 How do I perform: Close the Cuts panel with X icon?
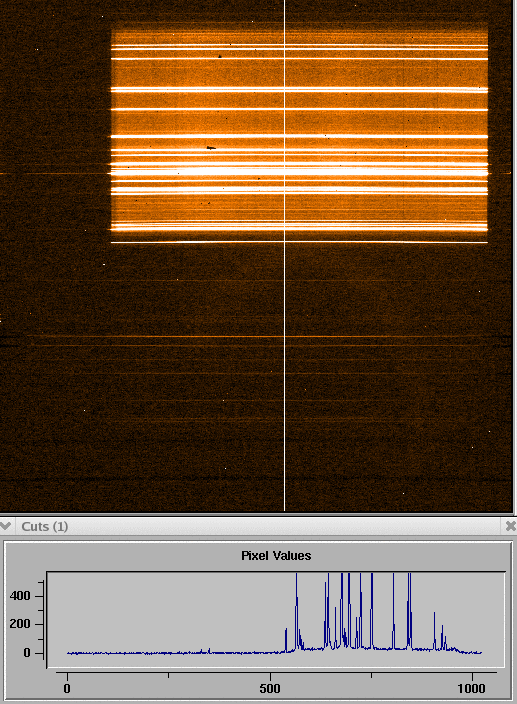coord(510,526)
